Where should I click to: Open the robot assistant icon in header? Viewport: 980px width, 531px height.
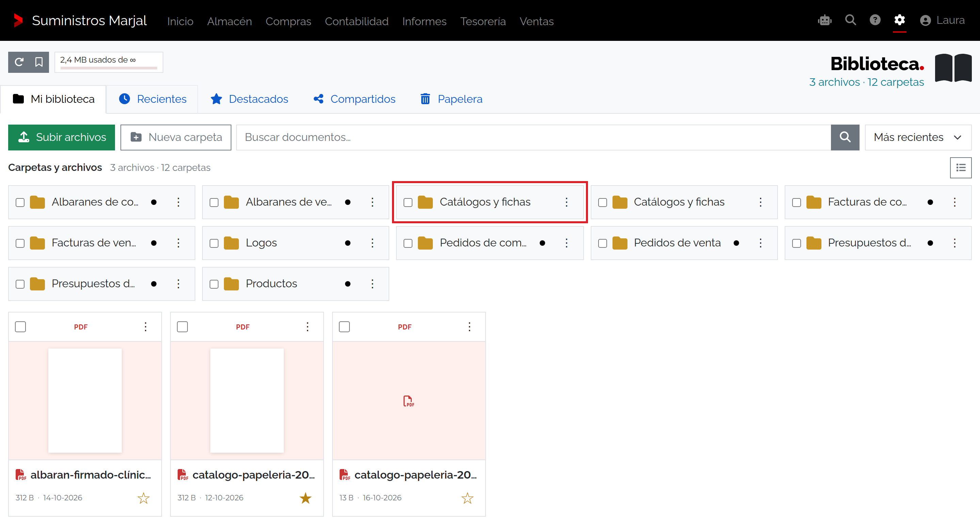tap(824, 20)
